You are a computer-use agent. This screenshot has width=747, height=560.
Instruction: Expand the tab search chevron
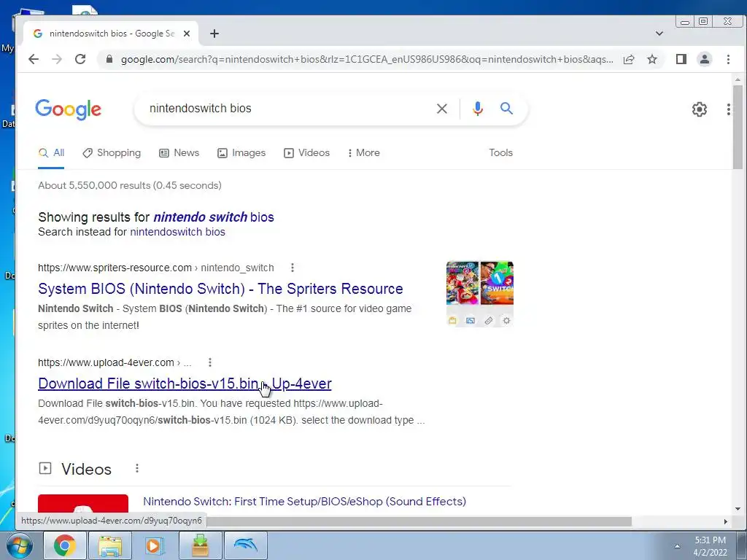[659, 34]
